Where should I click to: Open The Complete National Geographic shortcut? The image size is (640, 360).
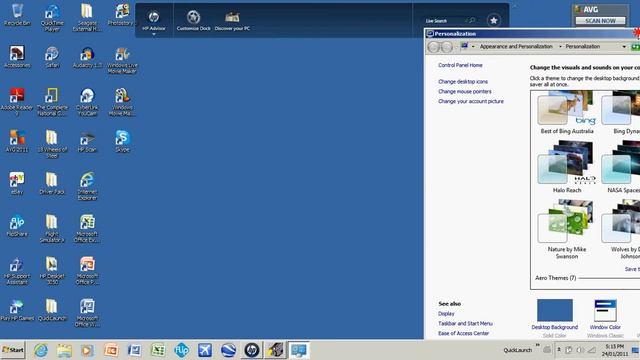[52, 102]
